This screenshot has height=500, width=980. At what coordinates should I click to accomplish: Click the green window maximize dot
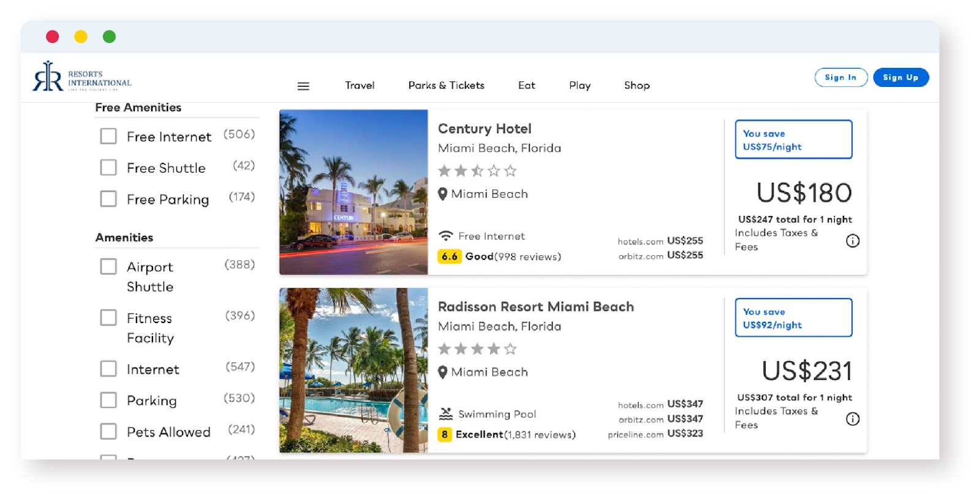(109, 37)
